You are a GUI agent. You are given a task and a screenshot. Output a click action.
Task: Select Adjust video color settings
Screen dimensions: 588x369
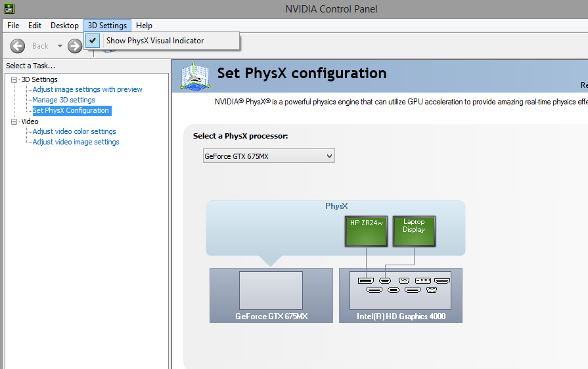pyautogui.click(x=74, y=132)
